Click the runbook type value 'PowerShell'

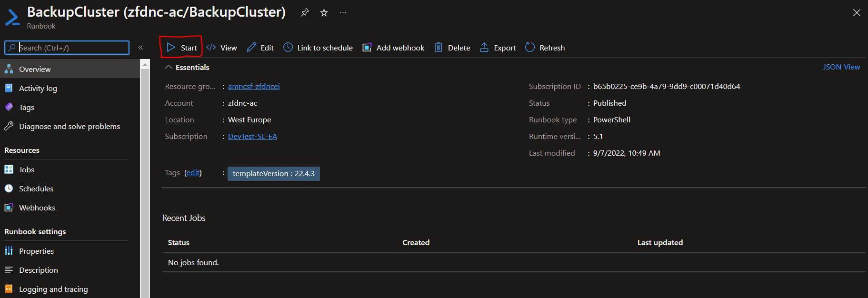(612, 119)
